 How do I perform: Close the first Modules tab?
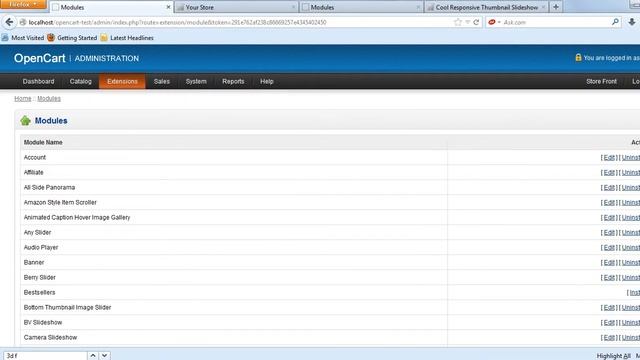(x=168, y=7)
